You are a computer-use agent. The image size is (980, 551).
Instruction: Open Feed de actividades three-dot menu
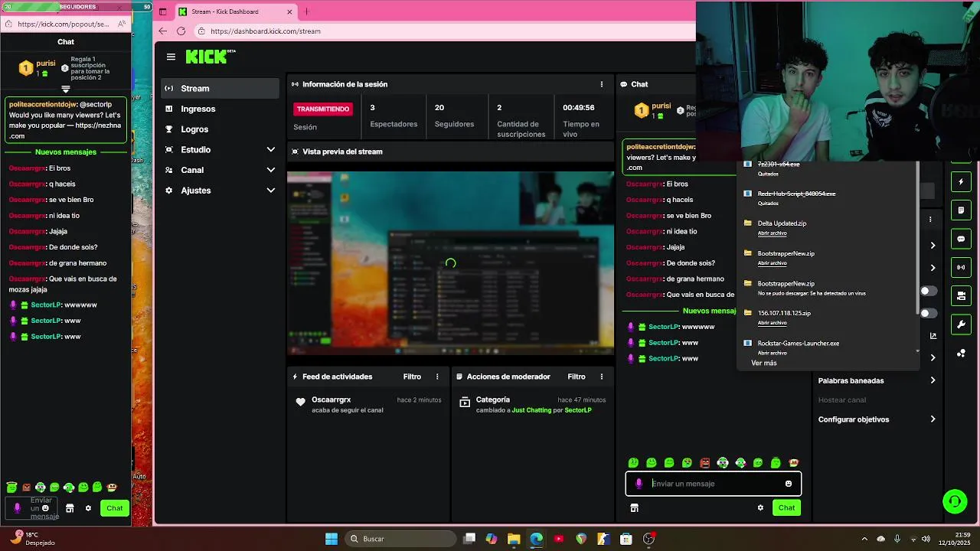click(x=437, y=377)
